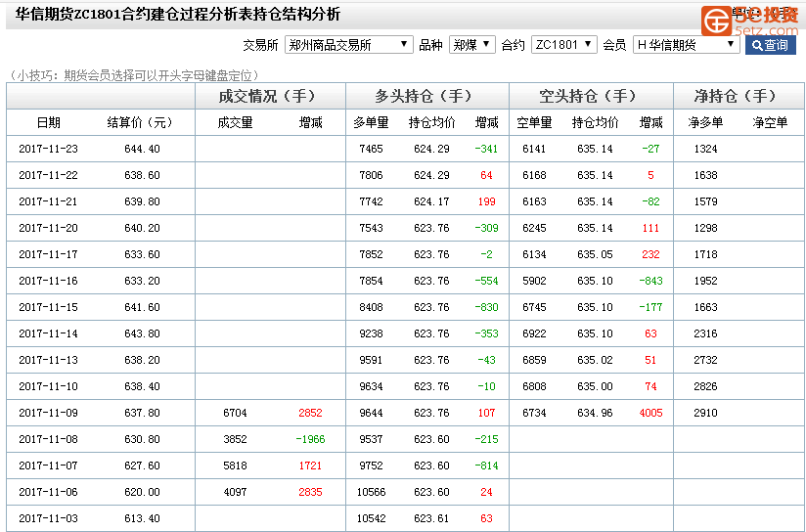Click short change value 4005
Image resolution: width=806 pixels, height=532 pixels.
[650, 413]
